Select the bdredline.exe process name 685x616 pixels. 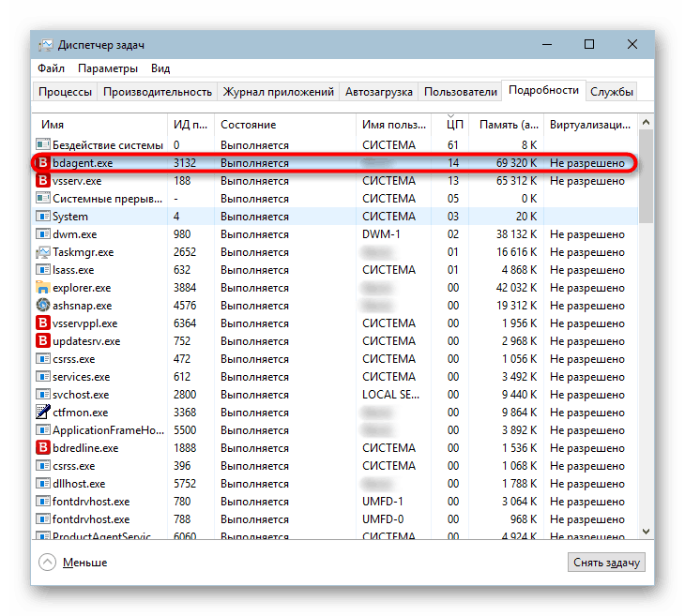[85, 448]
